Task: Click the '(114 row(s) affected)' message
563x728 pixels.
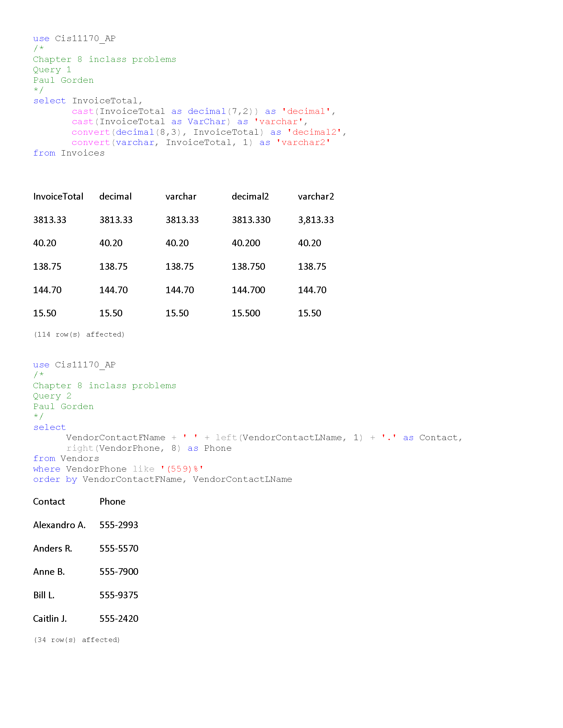Action: point(79,334)
